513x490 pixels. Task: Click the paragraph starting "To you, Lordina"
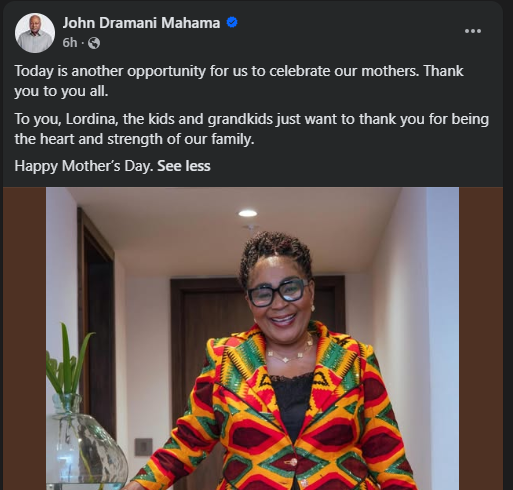(252, 129)
